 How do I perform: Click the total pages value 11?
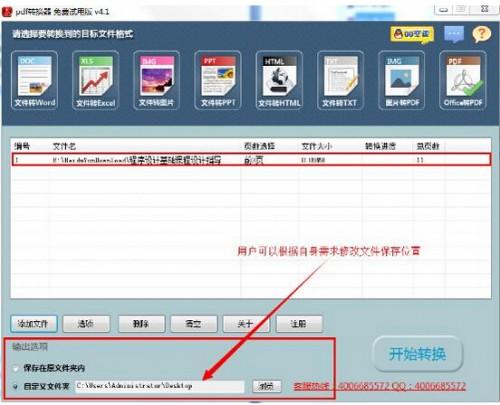tap(420, 160)
